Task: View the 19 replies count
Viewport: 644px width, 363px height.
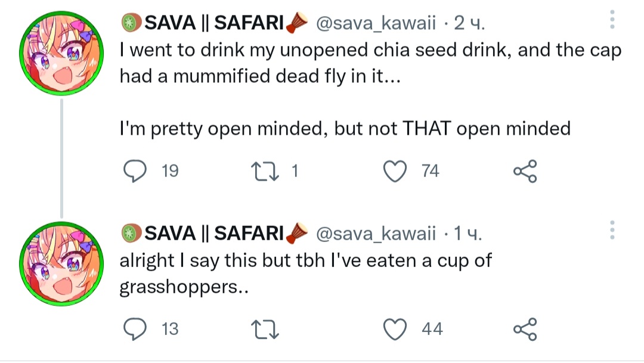Action: coord(170,172)
